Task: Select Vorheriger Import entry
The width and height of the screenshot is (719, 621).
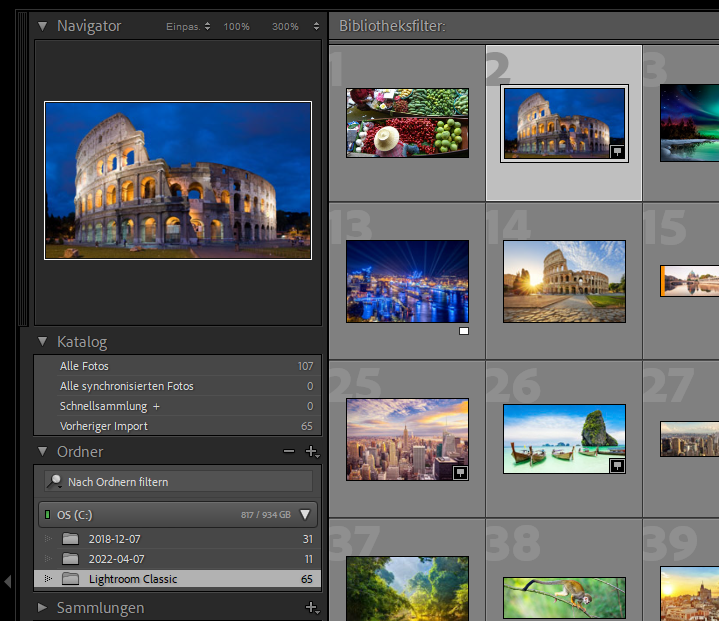Action: 178,426
